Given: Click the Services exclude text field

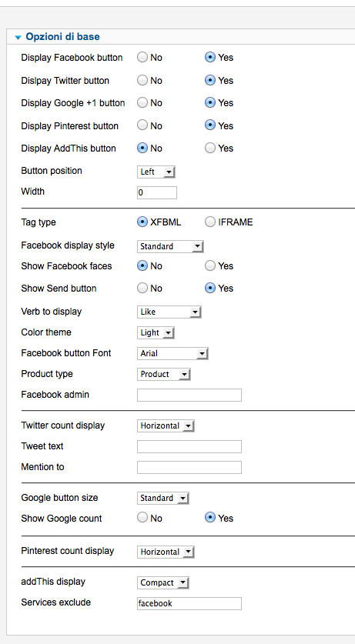Looking at the screenshot, I should point(189,603).
